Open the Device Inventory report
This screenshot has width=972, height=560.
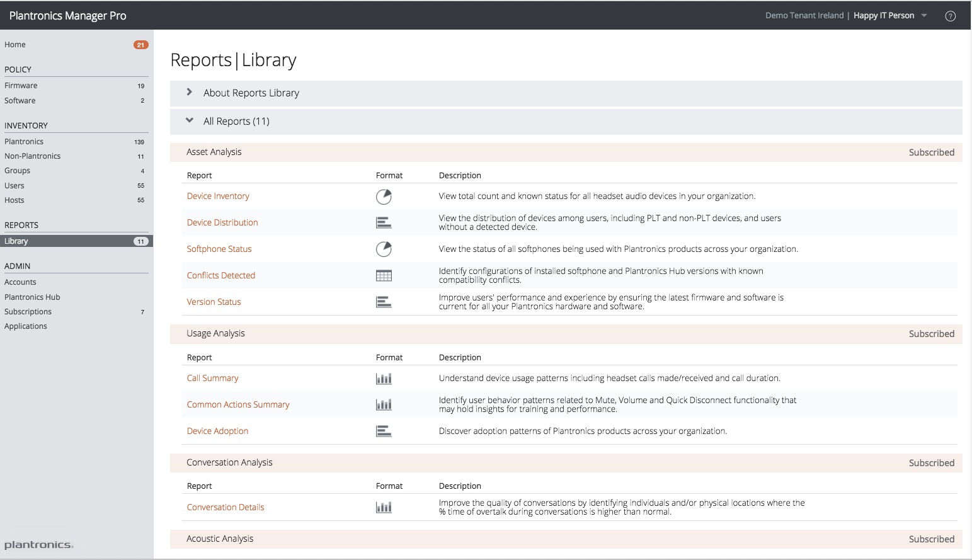click(x=218, y=197)
